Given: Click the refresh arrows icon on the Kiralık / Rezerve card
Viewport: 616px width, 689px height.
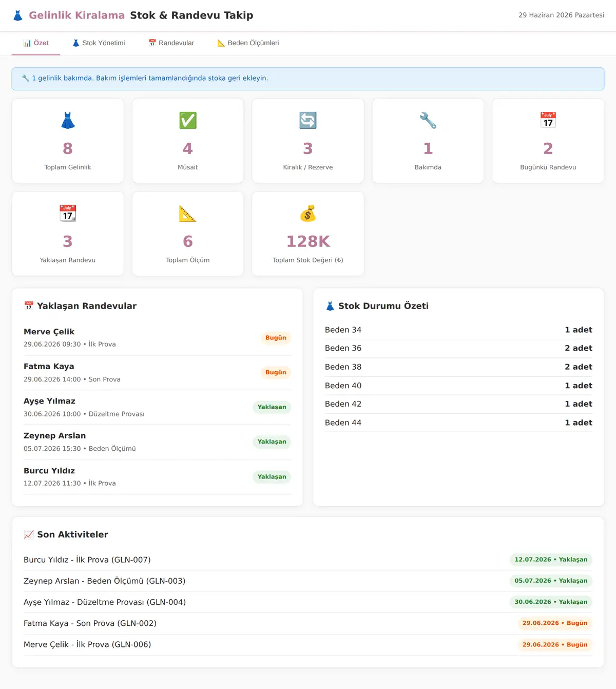Looking at the screenshot, I should tap(308, 120).
